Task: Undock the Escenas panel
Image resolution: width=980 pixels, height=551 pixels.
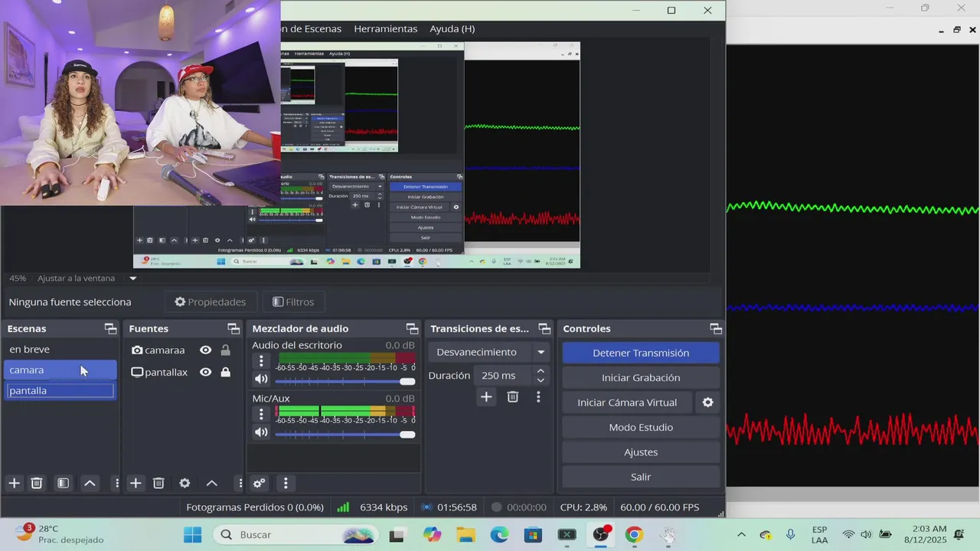Action: point(110,328)
